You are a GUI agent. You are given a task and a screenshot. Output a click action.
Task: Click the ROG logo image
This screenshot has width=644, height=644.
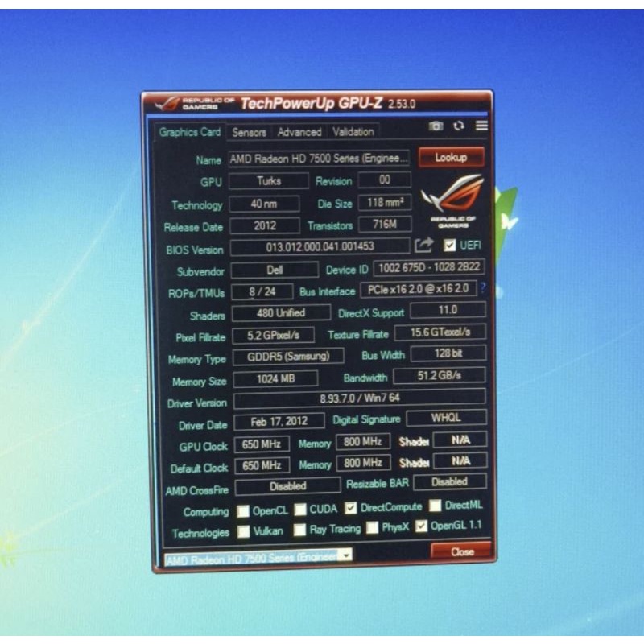[452, 201]
